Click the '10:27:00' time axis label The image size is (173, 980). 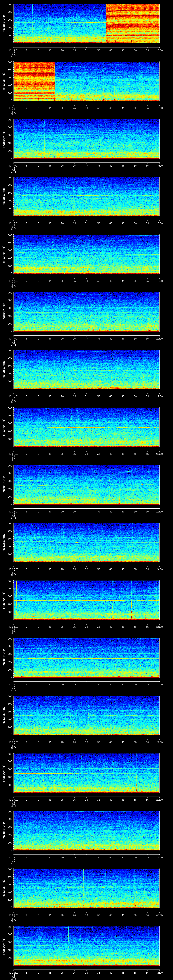click(x=13, y=799)
